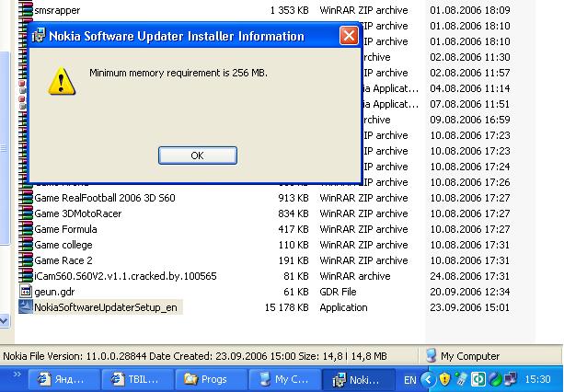Show hidden tray icons with the round arrow
The image size is (564, 392).
click(x=427, y=379)
